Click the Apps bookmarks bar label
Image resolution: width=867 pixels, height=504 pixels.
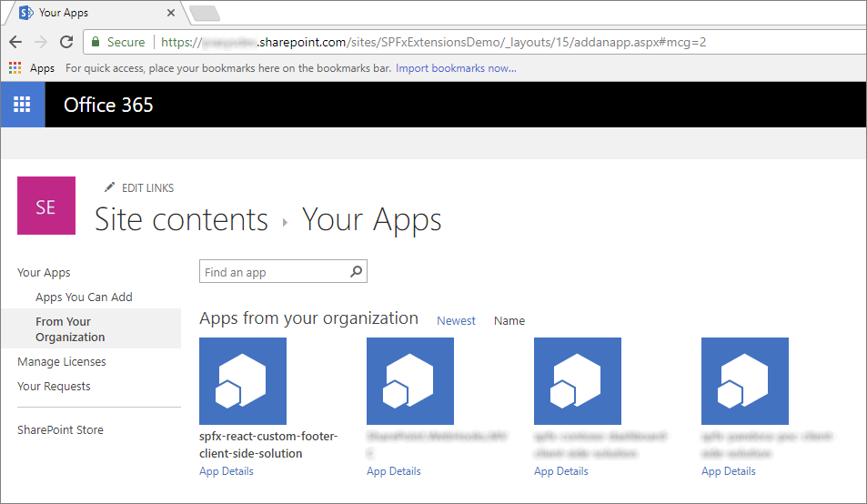coord(42,68)
